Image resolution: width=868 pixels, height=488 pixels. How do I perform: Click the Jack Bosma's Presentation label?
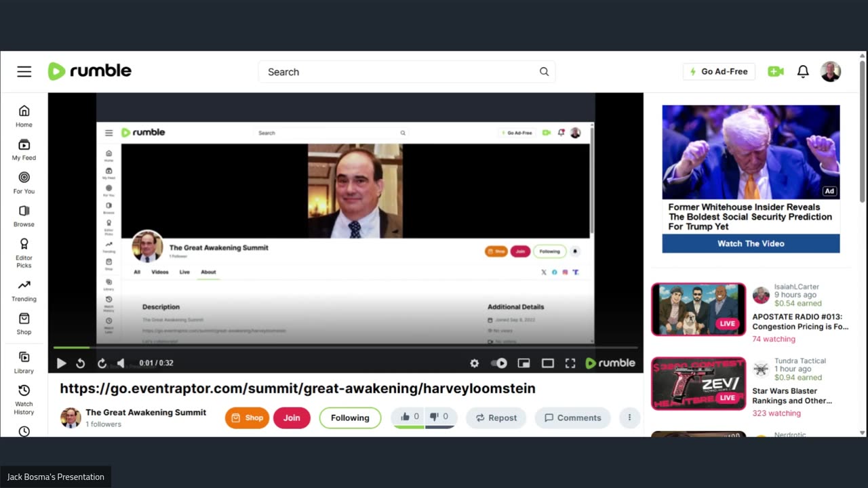(56, 477)
